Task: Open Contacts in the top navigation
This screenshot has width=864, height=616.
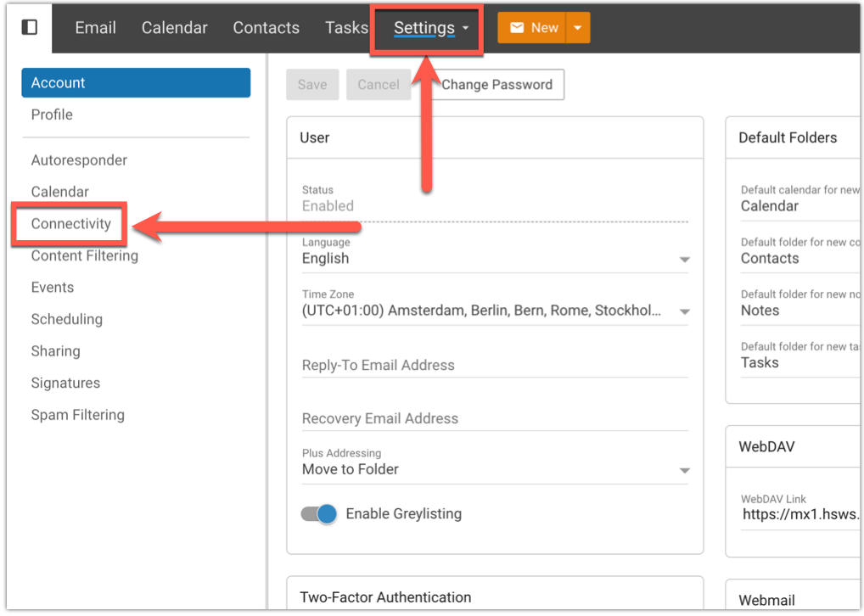Action: pos(266,28)
